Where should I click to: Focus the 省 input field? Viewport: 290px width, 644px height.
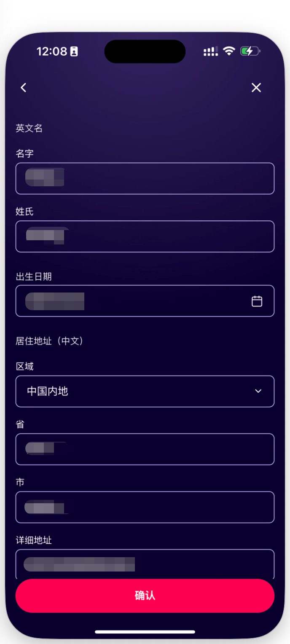point(145,449)
